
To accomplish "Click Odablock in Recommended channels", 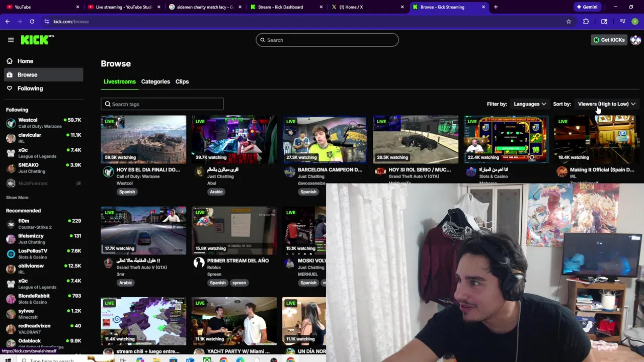I will click(43, 343).
